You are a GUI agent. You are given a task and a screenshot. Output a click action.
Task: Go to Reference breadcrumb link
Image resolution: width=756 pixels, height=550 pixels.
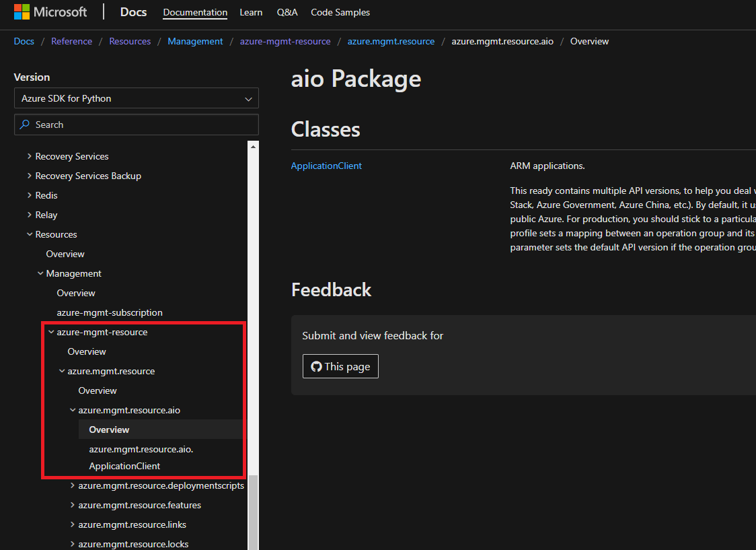pos(71,42)
